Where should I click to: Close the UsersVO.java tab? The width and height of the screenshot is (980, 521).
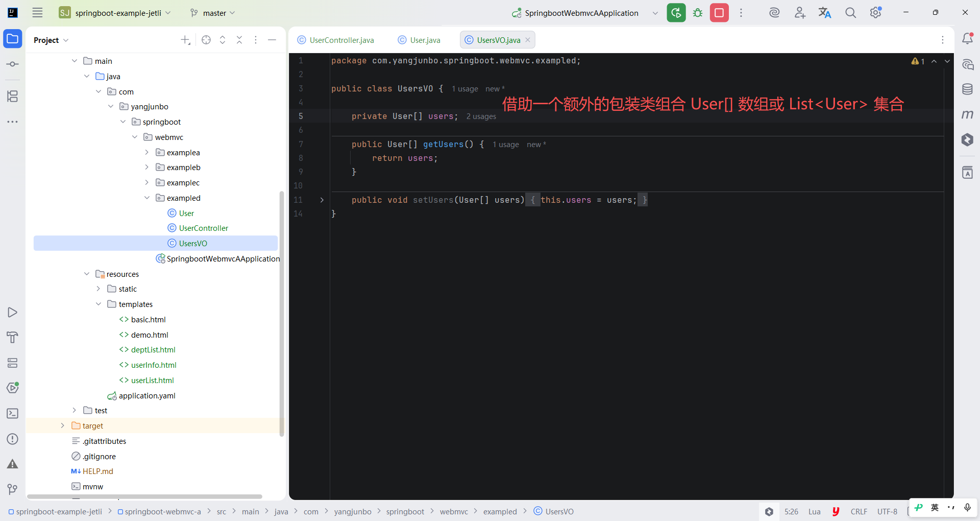(528, 40)
